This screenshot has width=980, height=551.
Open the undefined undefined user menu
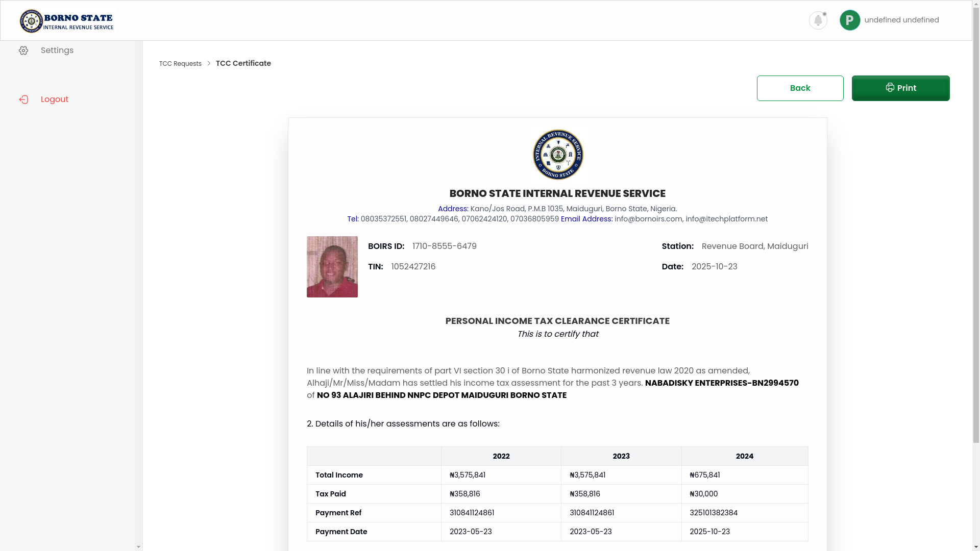click(901, 20)
